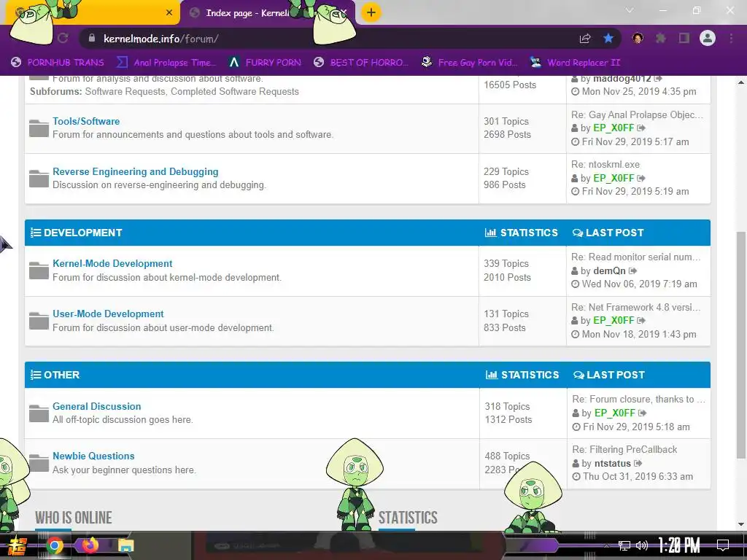Open a new tab with plus button

point(371,12)
